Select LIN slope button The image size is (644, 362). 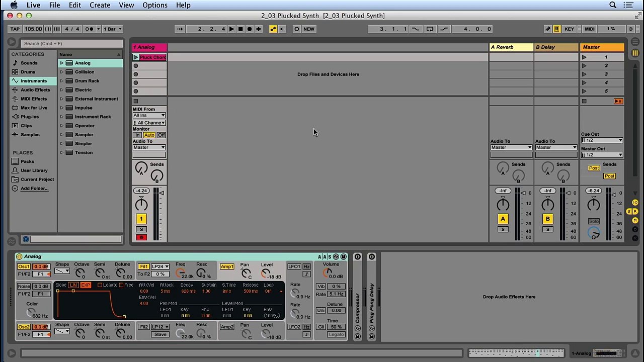click(73, 285)
